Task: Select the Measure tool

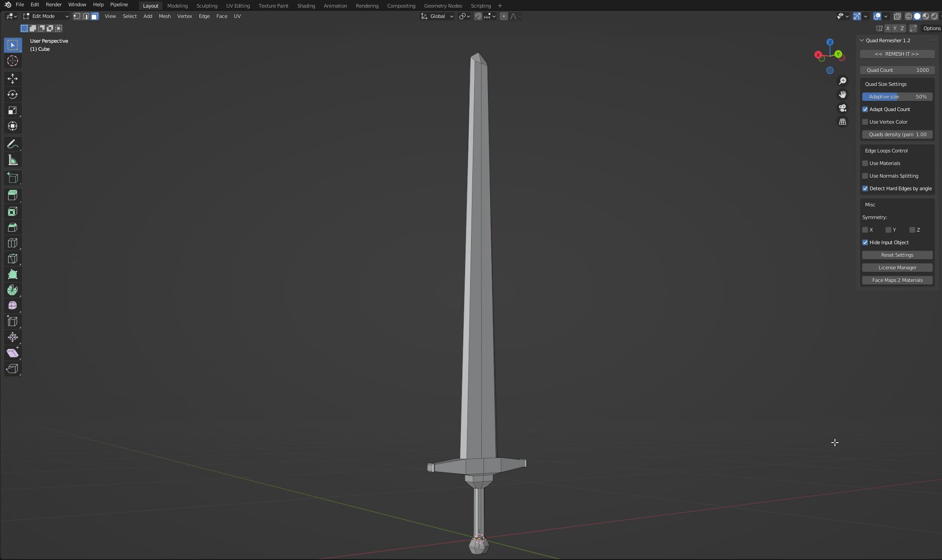Action: tap(13, 161)
